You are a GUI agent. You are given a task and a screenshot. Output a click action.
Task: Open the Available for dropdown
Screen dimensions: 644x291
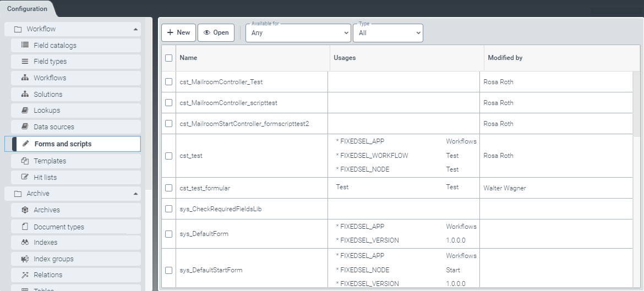[298, 33]
